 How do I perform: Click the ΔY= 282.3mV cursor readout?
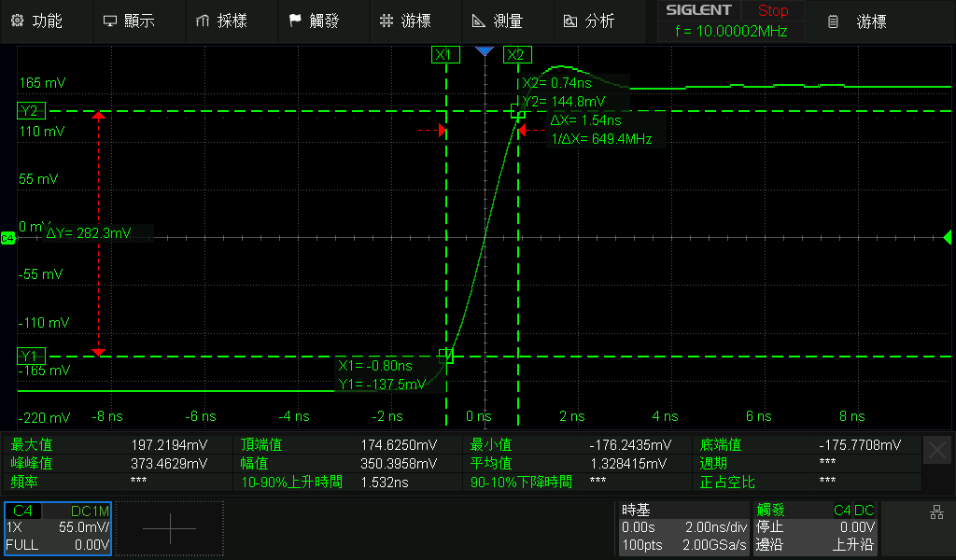point(89,233)
